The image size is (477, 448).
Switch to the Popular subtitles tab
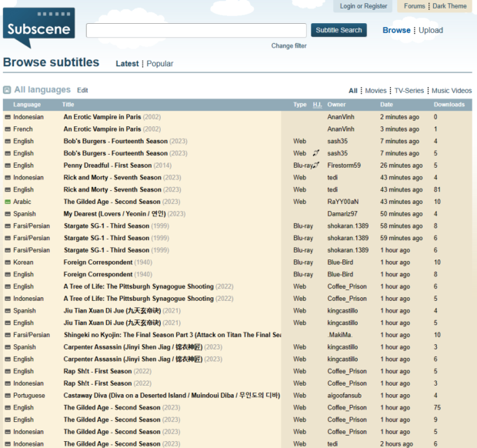tap(160, 64)
